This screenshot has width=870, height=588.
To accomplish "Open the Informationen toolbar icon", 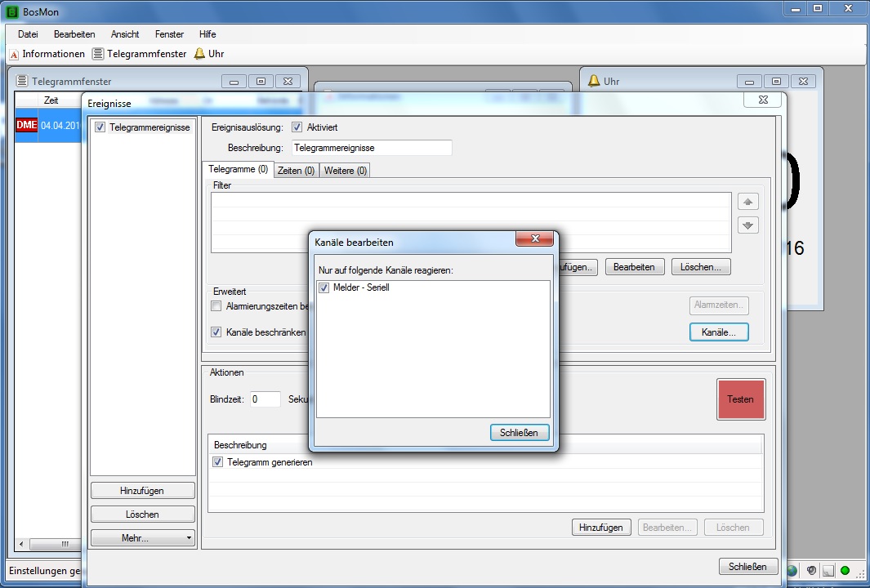I will coord(14,54).
